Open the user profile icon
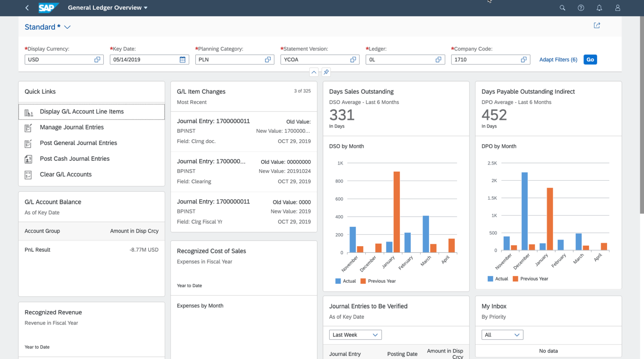The width and height of the screenshot is (644, 359). click(617, 8)
